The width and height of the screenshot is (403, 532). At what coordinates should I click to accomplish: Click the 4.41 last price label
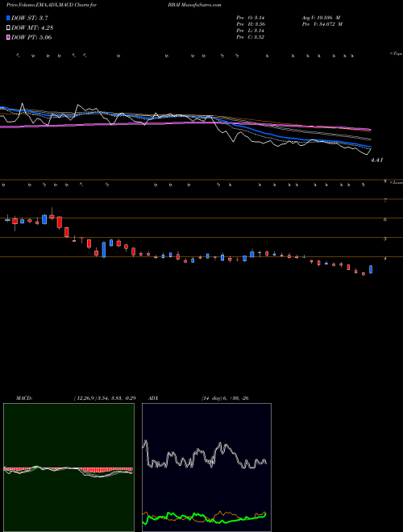377,160
